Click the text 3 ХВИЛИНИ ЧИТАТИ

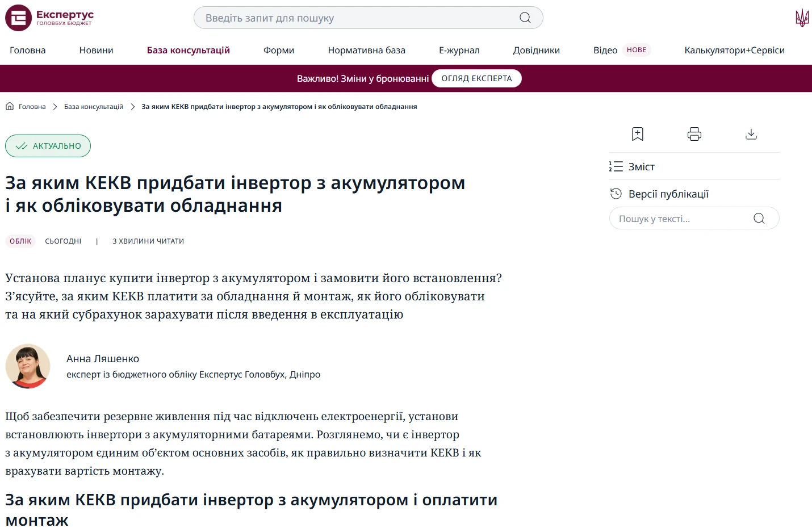click(x=148, y=241)
